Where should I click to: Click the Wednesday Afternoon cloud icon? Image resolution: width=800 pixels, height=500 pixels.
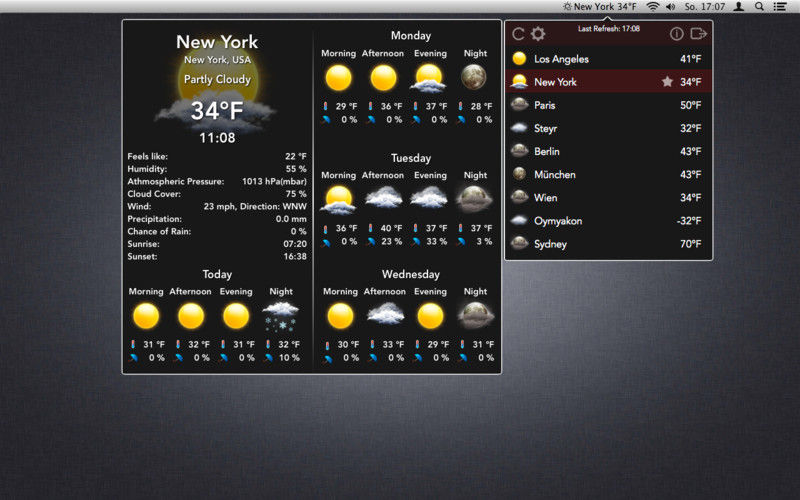tap(386, 314)
